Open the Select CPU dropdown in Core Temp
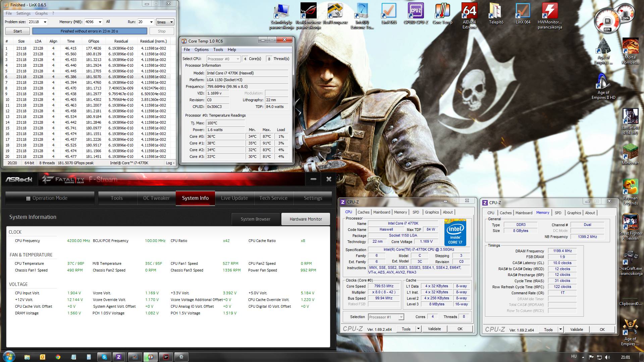 pos(223,59)
